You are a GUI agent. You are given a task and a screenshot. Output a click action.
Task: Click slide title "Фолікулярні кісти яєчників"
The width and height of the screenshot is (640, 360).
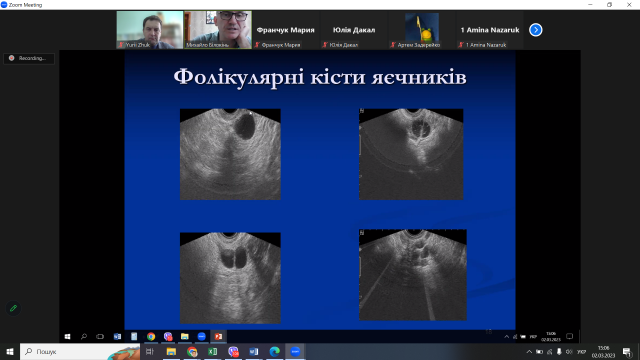(320, 77)
